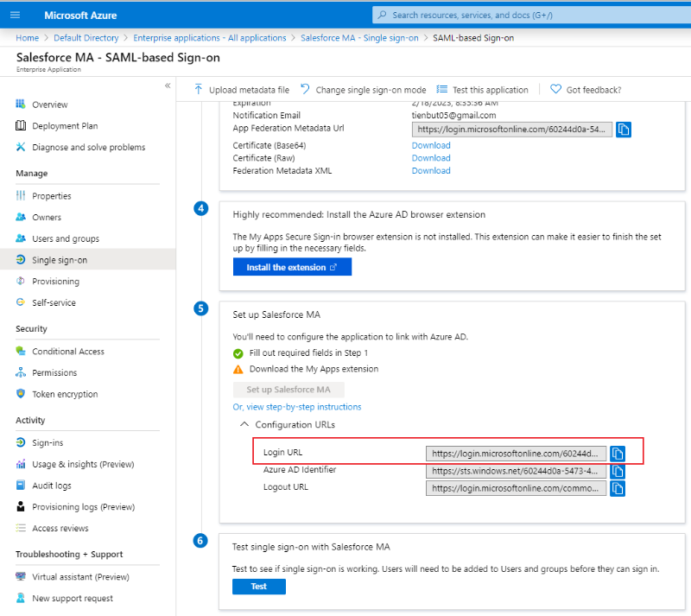The width and height of the screenshot is (691, 616).
Task: Collapse the left sidebar with double chevron
Action: pyautogui.click(x=168, y=86)
